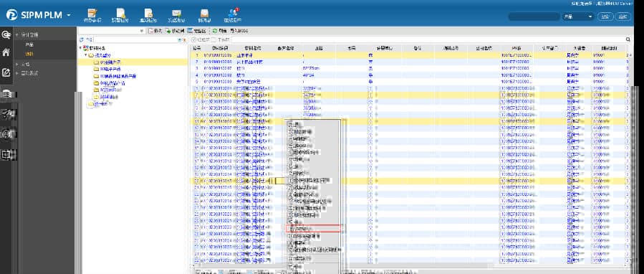Click the send-mail envelope icon in top toolbar
Screen dimensions: 644x274
pyautogui.click(x=177, y=13)
